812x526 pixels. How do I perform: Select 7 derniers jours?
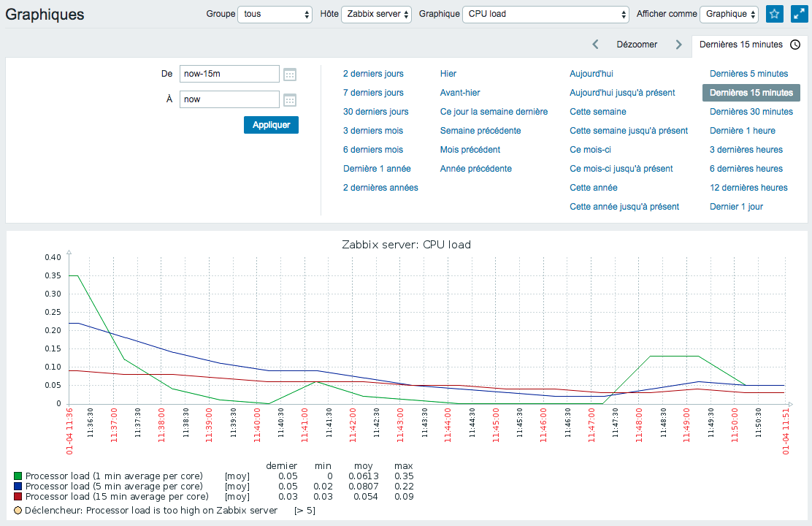click(373, 93)
